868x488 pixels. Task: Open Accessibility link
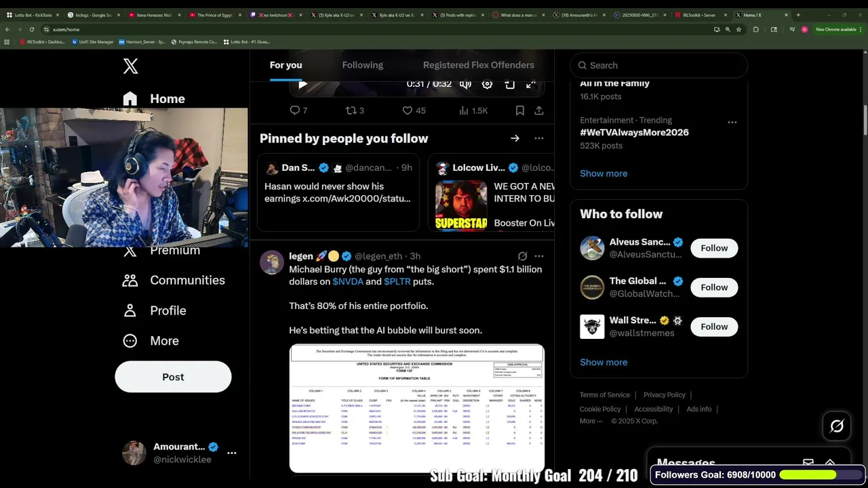654,409
